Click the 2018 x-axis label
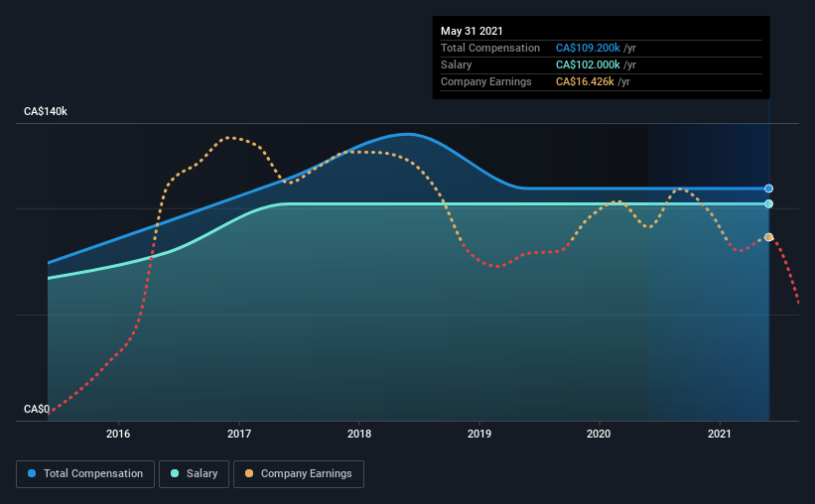815x504 pixels. pos(359,434)
